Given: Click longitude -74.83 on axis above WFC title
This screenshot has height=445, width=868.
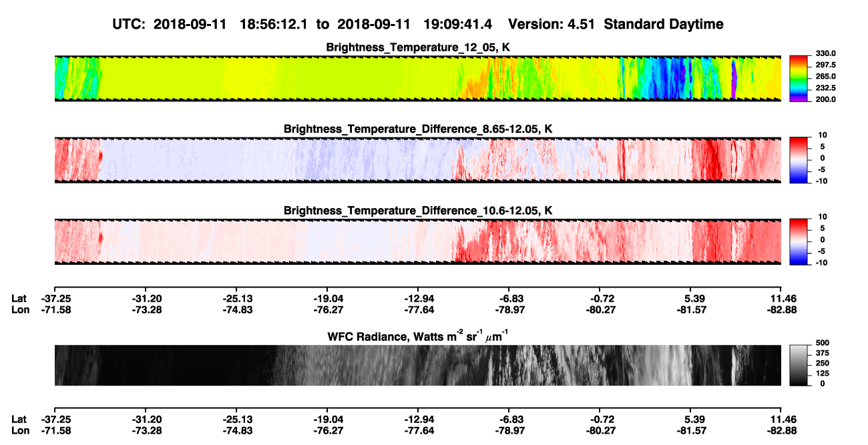Looking at the screenshot, I should pos(236,310).
